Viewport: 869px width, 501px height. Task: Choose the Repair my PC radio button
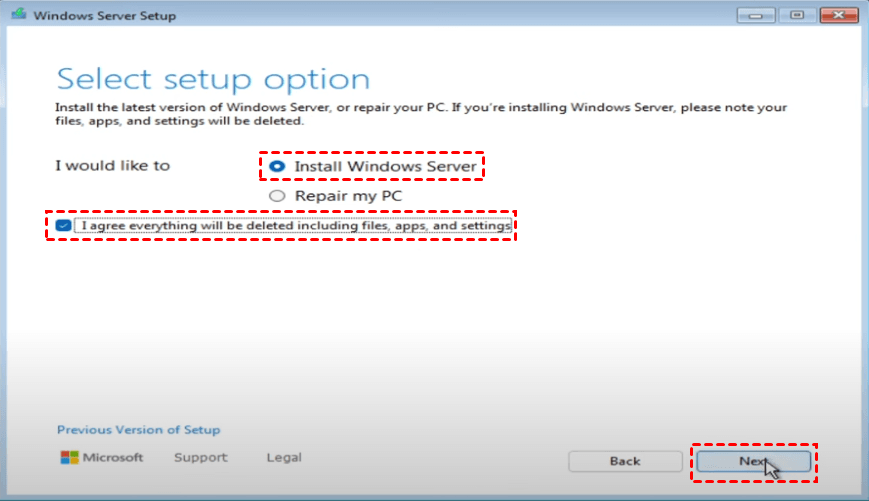click(x=276, y=196)
